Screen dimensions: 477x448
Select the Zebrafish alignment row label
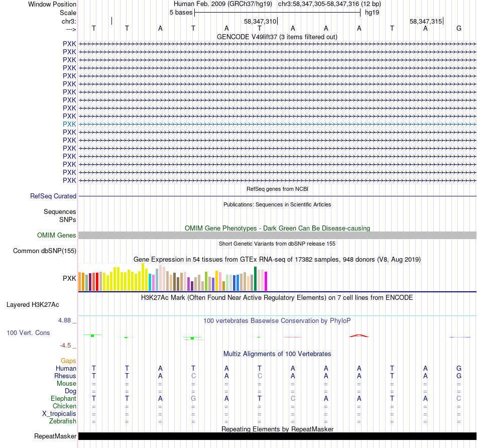click(63, 421)
